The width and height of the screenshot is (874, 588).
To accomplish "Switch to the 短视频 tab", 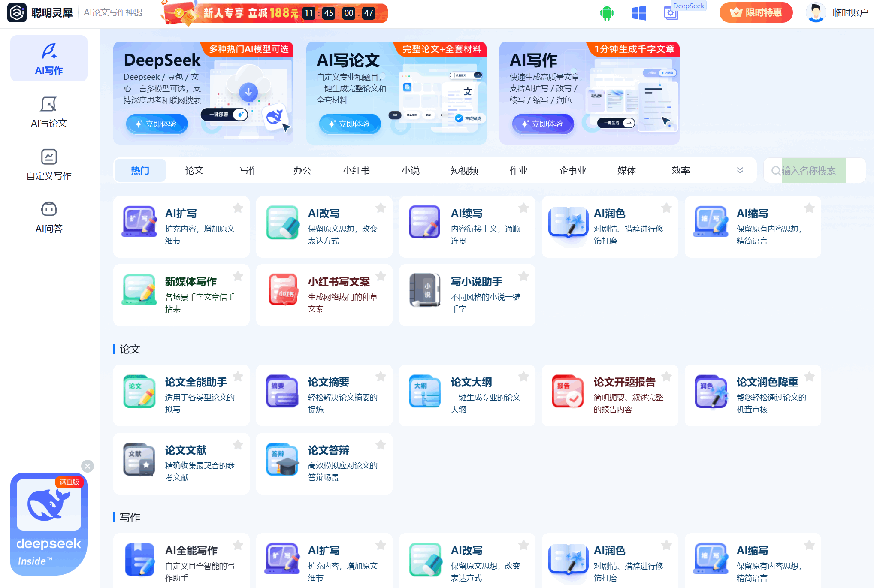I will tap(465, 170).
